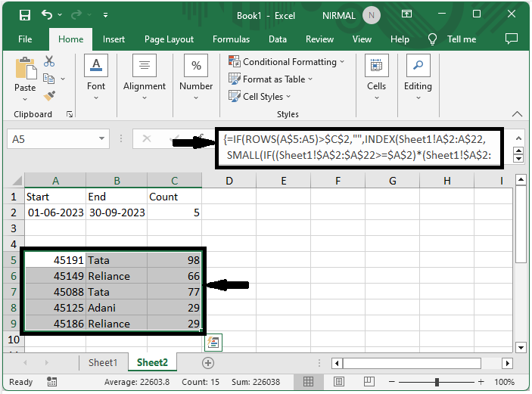Click the Copy icon
Screen dimensions: 532x394
pos(49,79)
